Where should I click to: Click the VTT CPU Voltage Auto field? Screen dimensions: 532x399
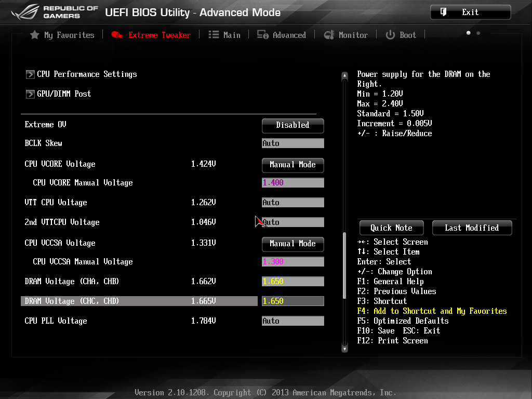(x=293, y=203)
